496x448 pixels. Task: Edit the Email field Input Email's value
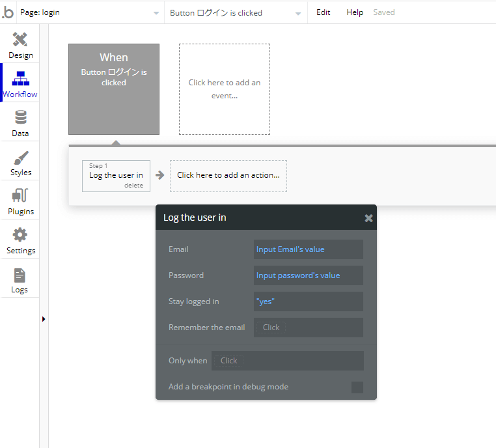coord(309,249)
